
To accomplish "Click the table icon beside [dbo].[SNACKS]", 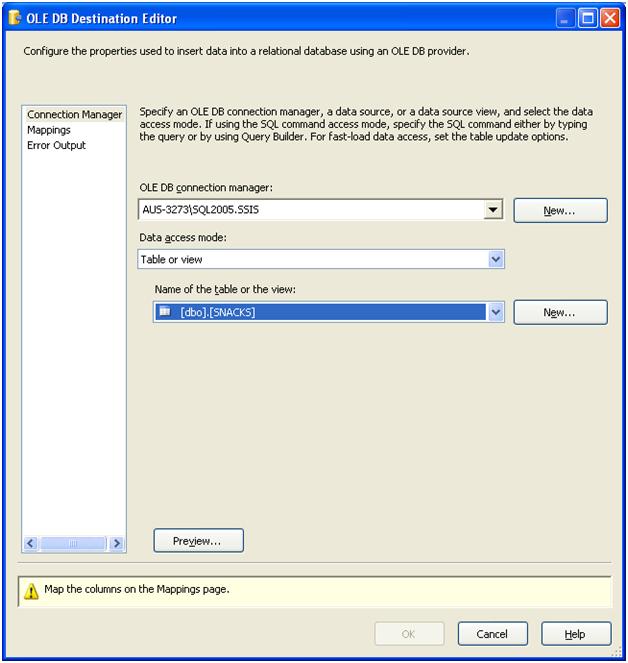I will pyautogui.click(x=165, y=312).
